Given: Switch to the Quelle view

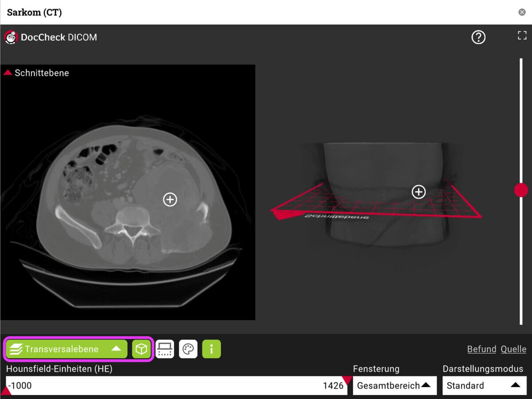Looking at the screenshot, I should (513, 349).
